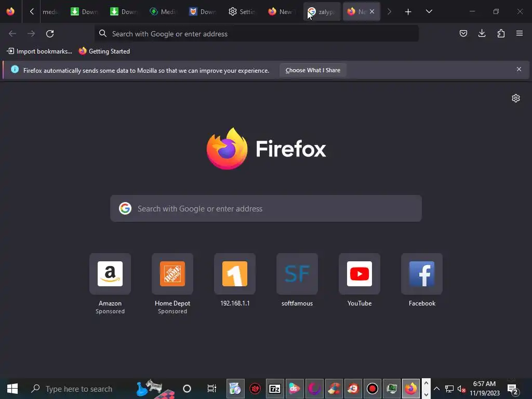The width and height of the screenshot is (532, 399).
Task: Click Import bookmarks in bookmarks toolbar
Action: [39, 51]
